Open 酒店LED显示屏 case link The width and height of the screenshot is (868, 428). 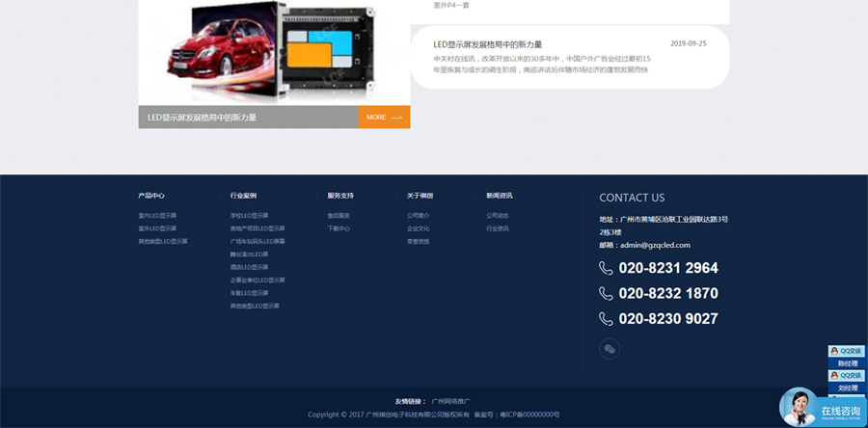pyautogui.click(x=250, y=267)
